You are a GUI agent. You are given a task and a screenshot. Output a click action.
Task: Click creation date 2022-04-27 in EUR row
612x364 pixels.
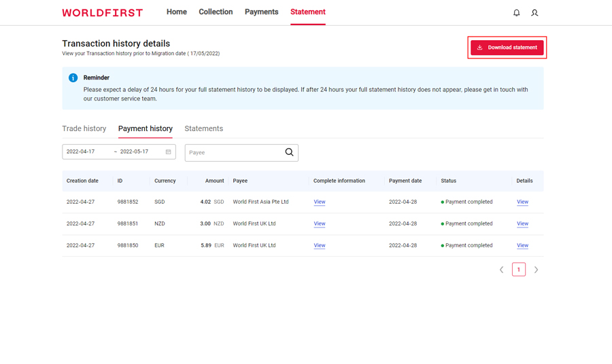(80, 246)
